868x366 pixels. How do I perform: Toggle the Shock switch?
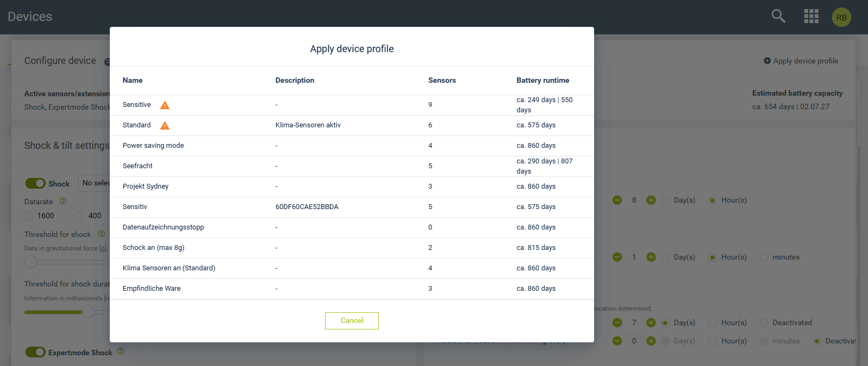(36, 183)
